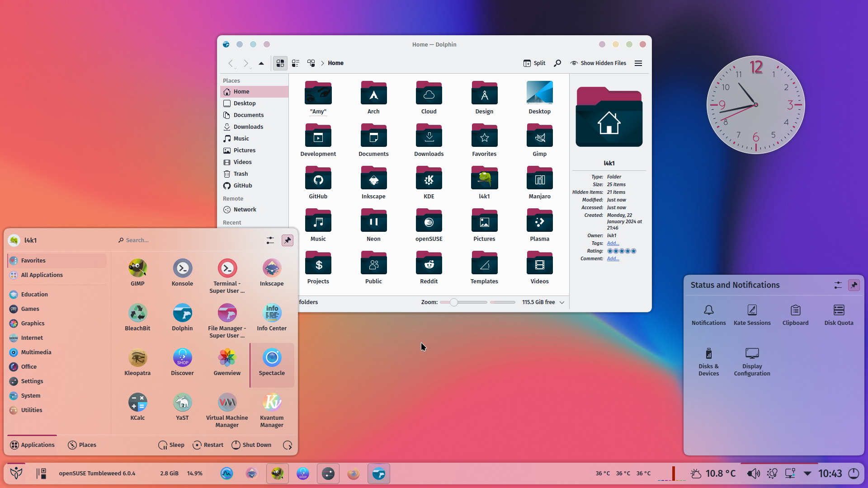Click Add link next to Tags
Screen dimensions: 868x488
coord(613,244)
